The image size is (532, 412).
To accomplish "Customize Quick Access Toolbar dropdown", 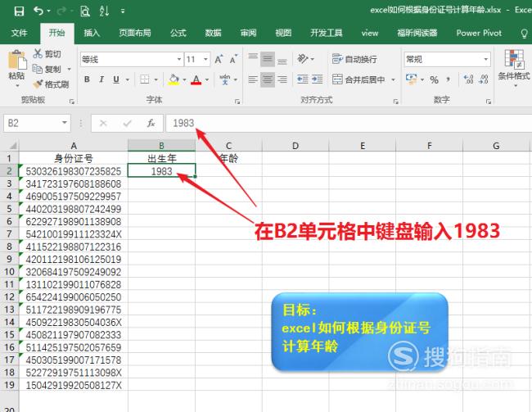I will coord(123,11).
